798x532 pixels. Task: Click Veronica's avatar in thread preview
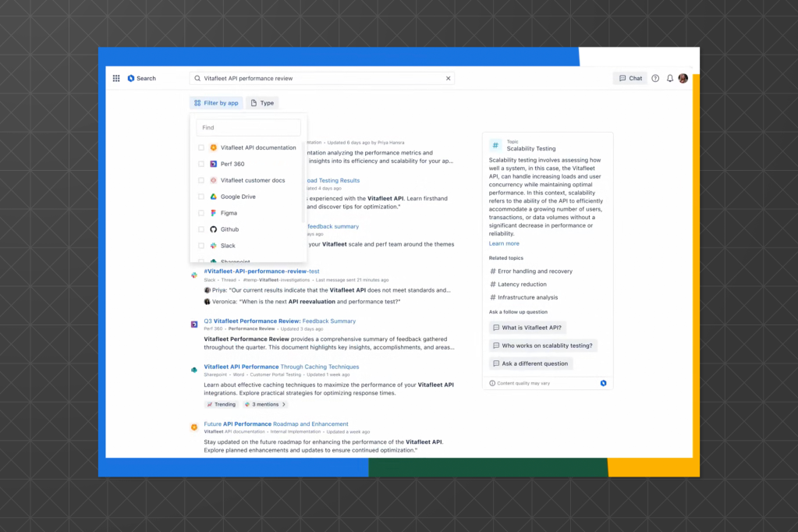coord(207,301)
